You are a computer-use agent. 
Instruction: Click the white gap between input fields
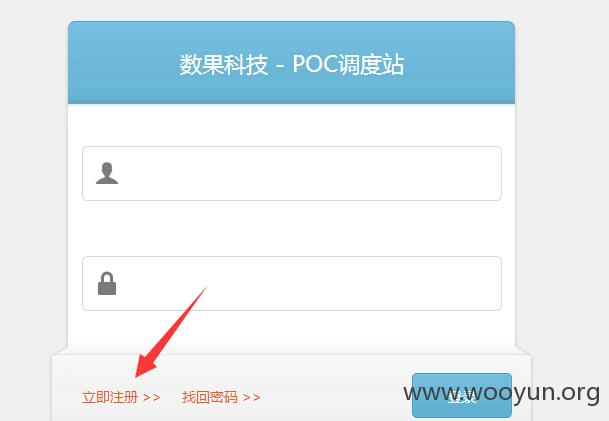click(x=292, y=228)
